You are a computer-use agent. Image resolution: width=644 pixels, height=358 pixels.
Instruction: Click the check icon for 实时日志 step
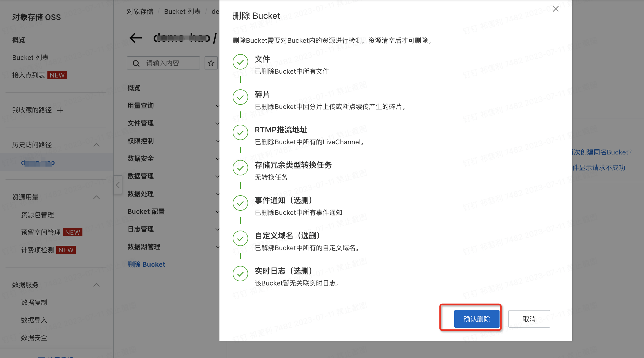click(240, 274)
